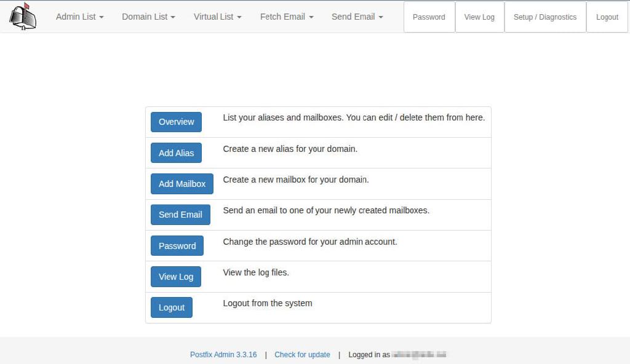Screen dimensions: 630x364
Task: Expand the Send Email navbar menu
Action: (357, 17)
